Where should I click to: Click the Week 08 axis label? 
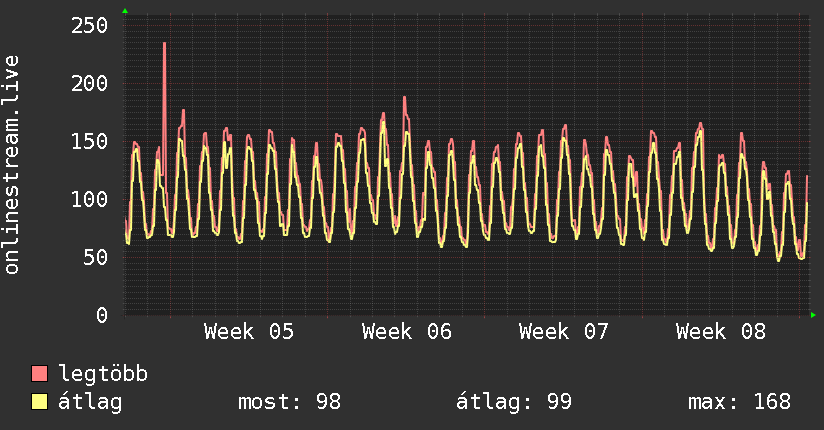(721, 332)
